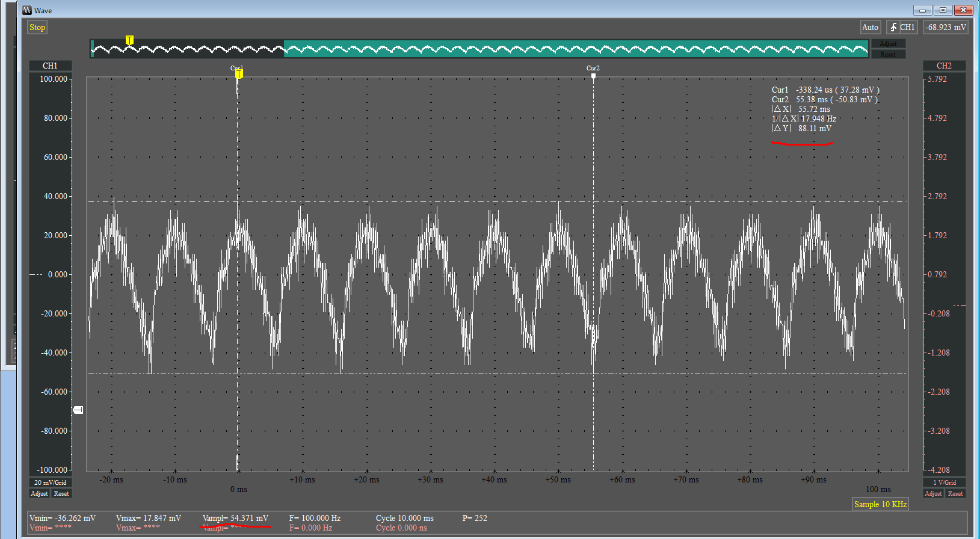
Task: Open the Sample 10 KHz rate selector
Action: coord(880,504)
